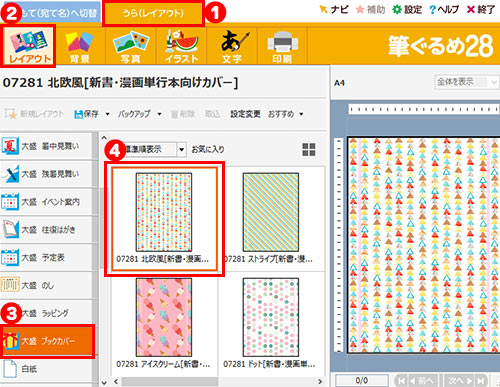Open the レイアウト (Layout) tool
The image size is (500, 387).
pyautogui.click(x=29, y=46)
